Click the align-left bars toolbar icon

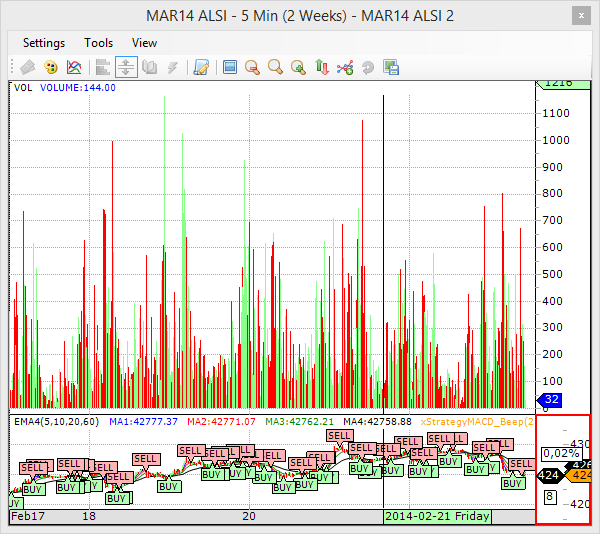102,68
